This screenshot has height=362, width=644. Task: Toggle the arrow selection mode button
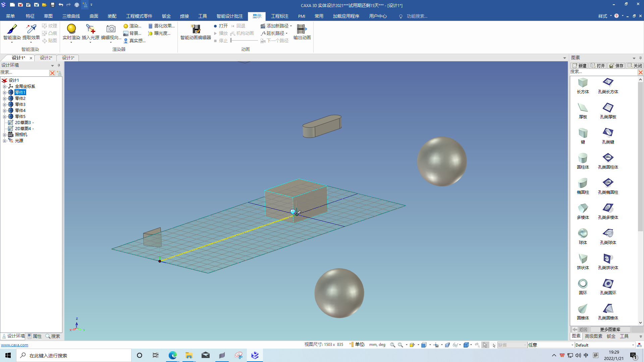(x=485, y=345)
